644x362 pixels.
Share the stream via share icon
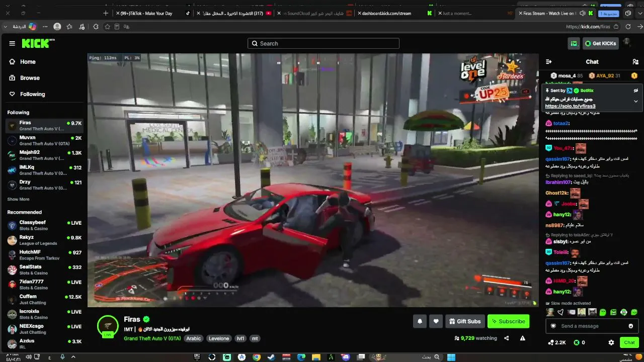[x=507, y=338]
